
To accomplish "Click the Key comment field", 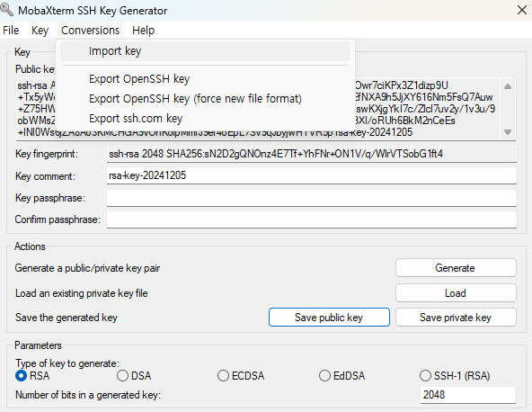I will click(x=312, y=175).
